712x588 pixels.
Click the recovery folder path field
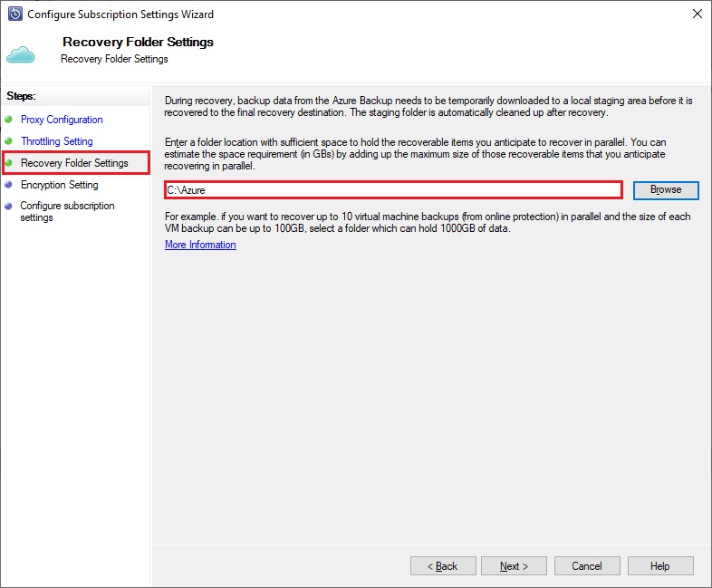393,189
